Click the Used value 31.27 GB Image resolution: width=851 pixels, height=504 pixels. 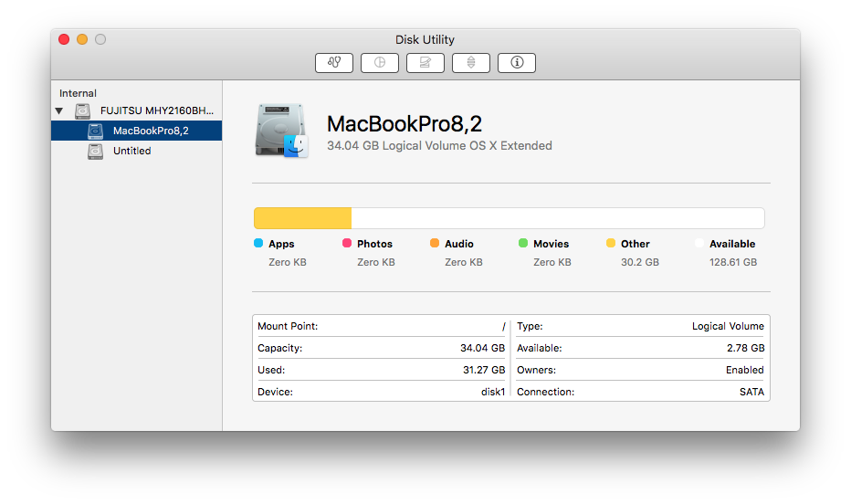pyautogui.click(x=484, y=370)
